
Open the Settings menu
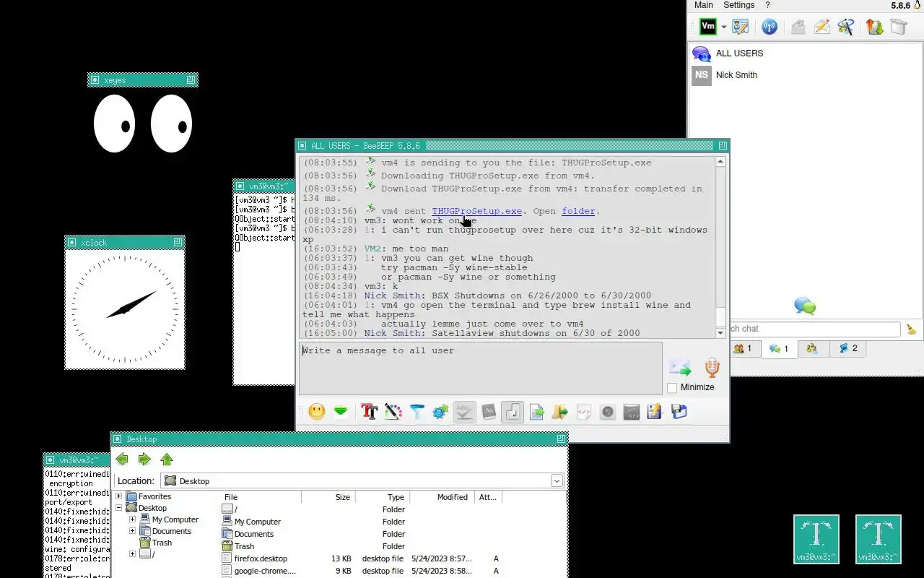click(x=739, y=5)
